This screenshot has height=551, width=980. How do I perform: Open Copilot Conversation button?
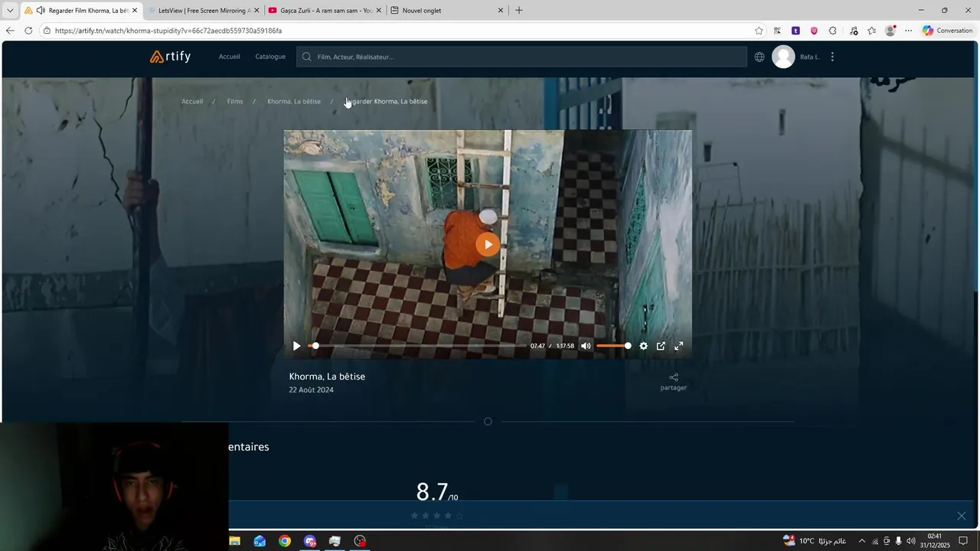pos(947,31)
